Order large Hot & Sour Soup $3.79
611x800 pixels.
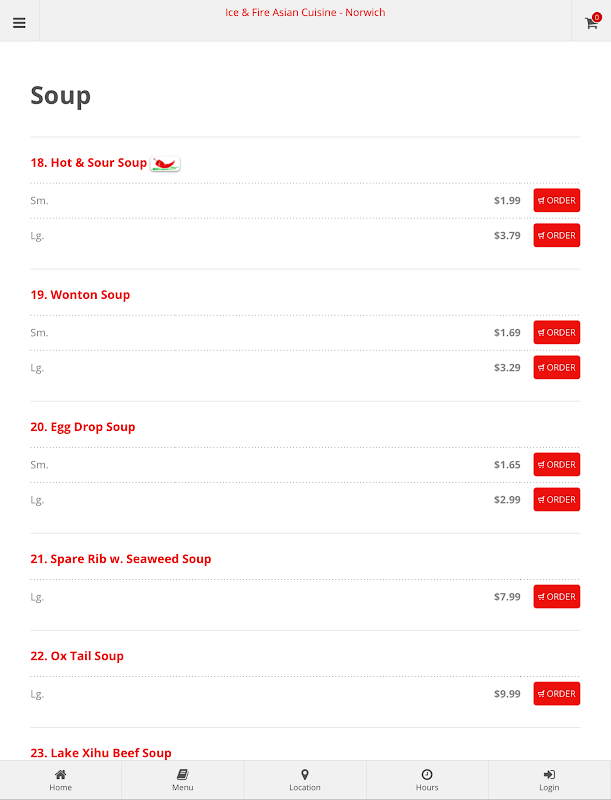click(x=556, y=235)
